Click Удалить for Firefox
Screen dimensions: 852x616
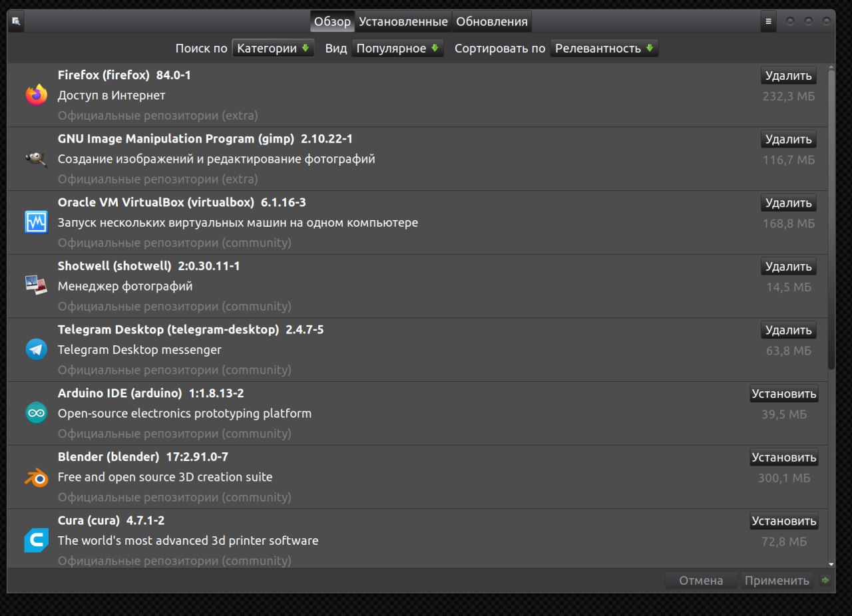[789, 76]
